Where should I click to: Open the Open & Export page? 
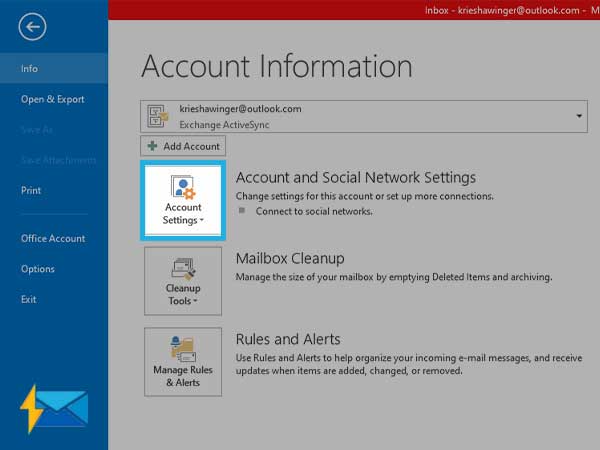tap(53, 99)
